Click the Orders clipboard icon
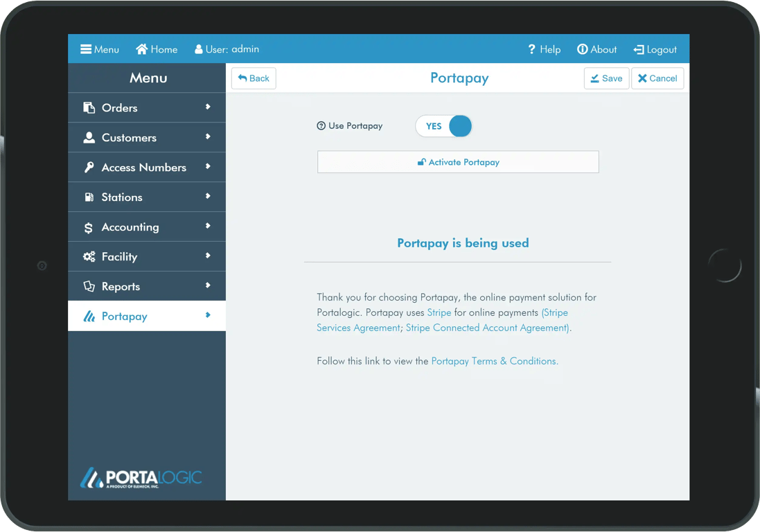The image size is (760, 532). click(x=89, y=107)
